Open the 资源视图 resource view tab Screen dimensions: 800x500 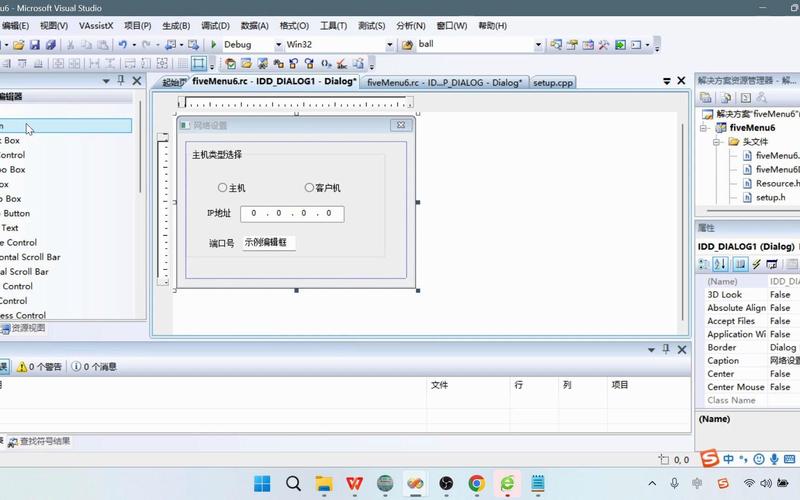click(23, 328)
